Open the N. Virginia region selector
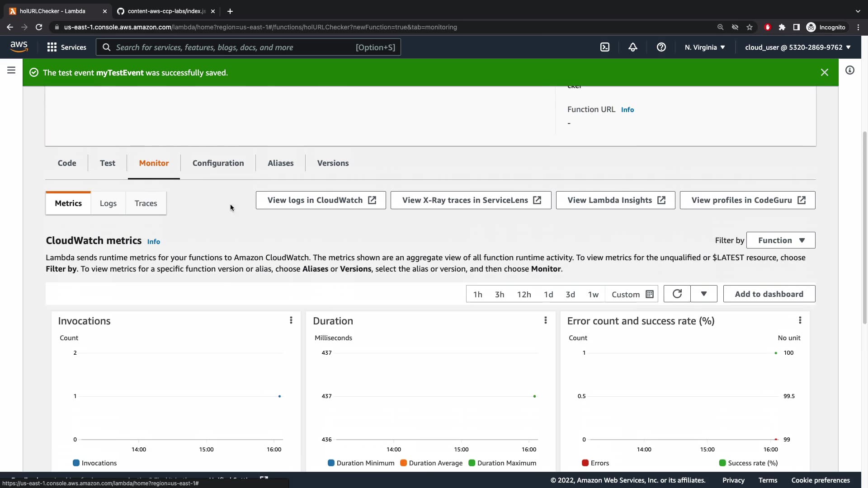The width and height of the screenshot is (868, 488). coord(704,47)
